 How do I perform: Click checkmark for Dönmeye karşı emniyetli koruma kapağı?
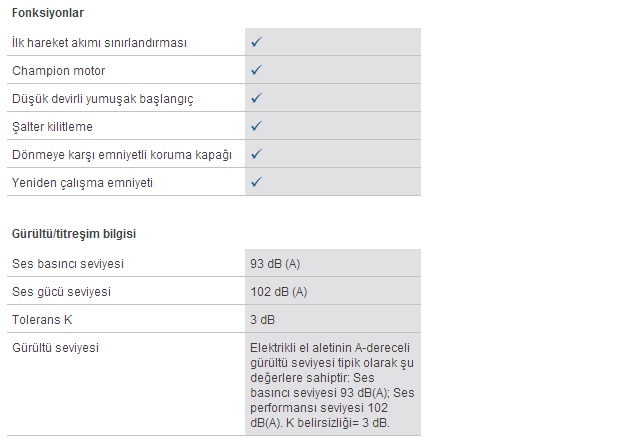click(257, 154)
